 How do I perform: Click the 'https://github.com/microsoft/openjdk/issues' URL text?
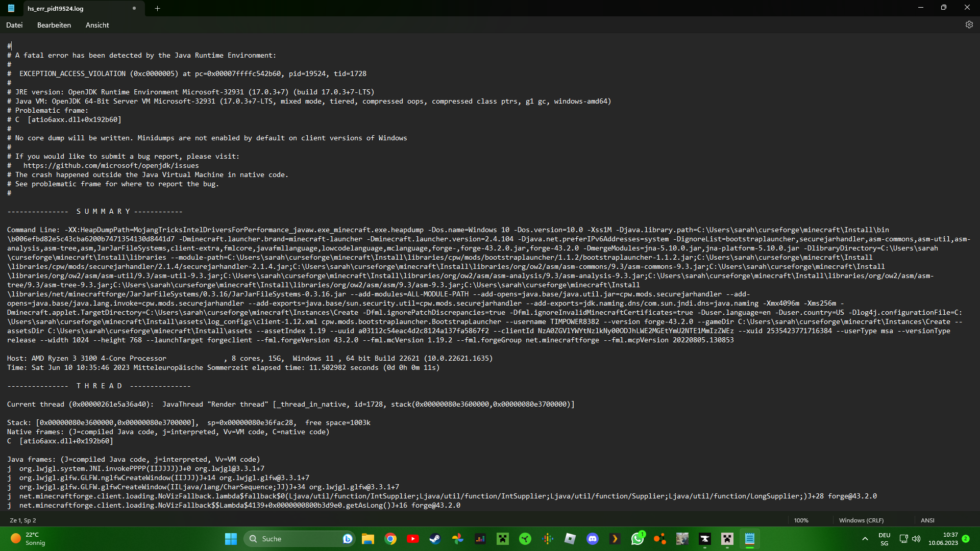click(x=111, y=165)
